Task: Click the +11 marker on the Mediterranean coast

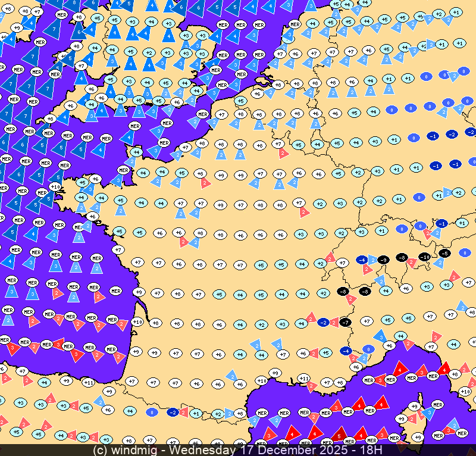Action: point(303,378)
